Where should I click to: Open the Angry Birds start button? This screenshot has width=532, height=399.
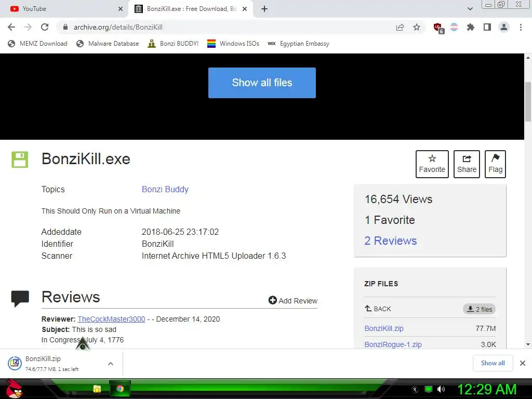click(x=14, y=389)
